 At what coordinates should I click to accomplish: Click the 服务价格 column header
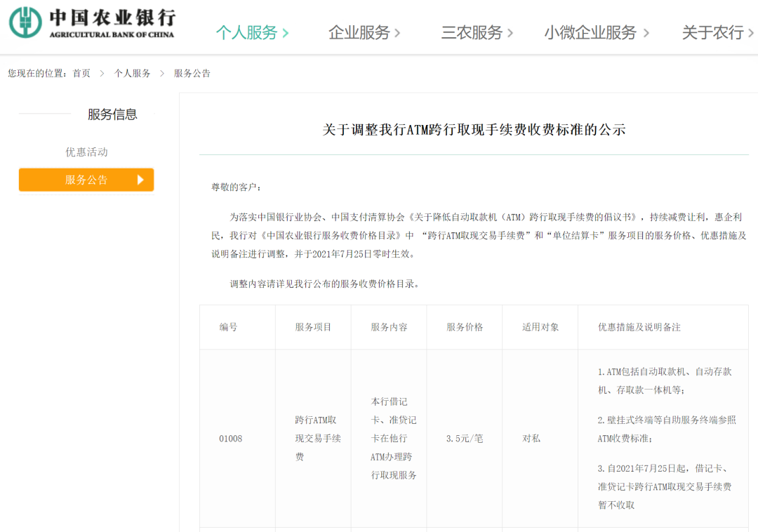pos(465,327)
